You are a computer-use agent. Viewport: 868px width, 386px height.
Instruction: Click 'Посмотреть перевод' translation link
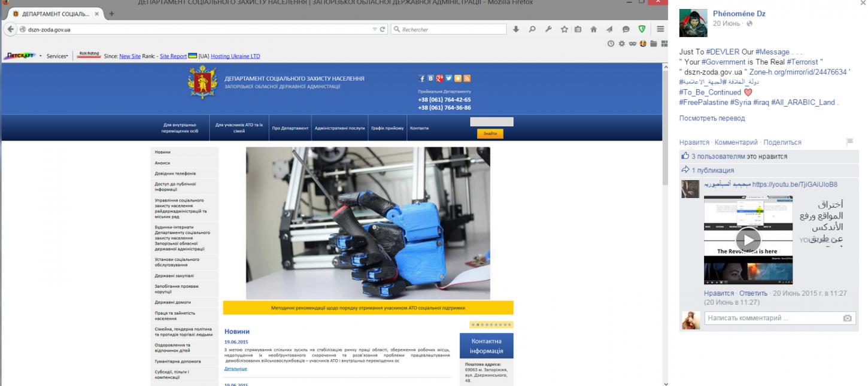[x=712, y=118]
